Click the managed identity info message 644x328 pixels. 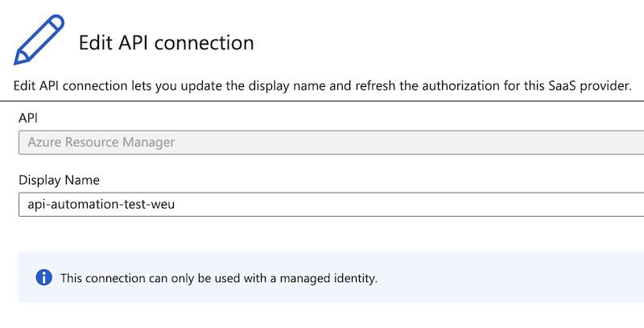click(x=219, y=278)
